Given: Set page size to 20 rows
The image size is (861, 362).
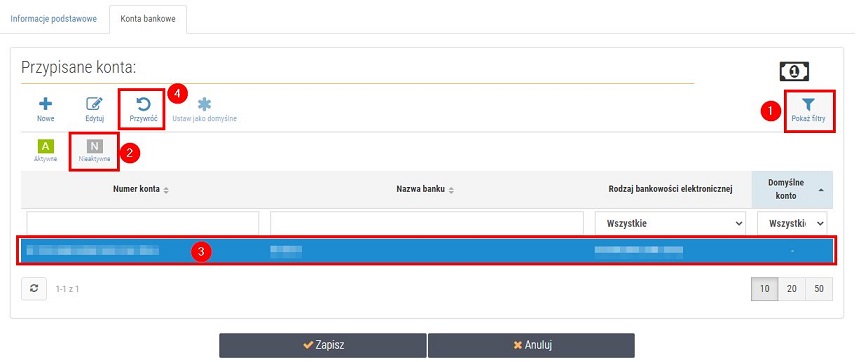Looking at the screenshot, I should click(792, 289).
